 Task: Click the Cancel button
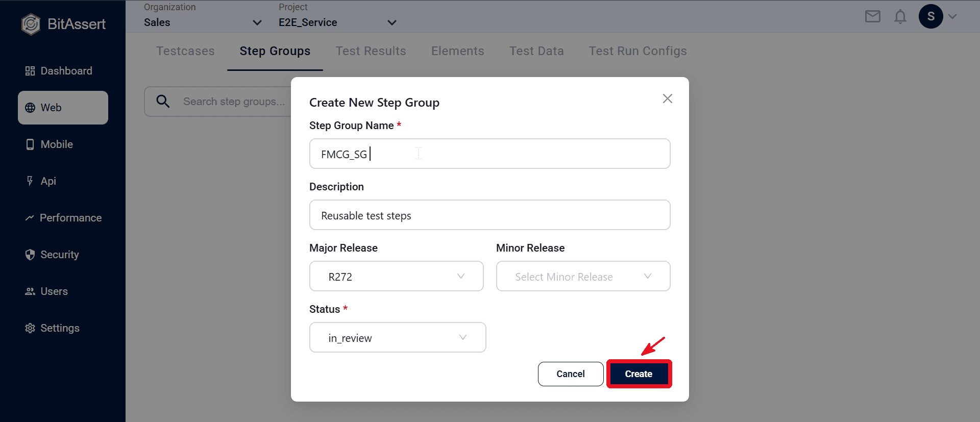(571, 374)
